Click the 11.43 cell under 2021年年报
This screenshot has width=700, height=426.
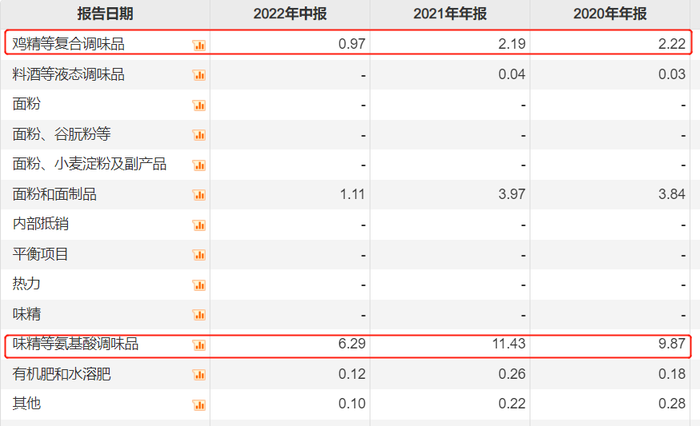(x=509, y=344)
